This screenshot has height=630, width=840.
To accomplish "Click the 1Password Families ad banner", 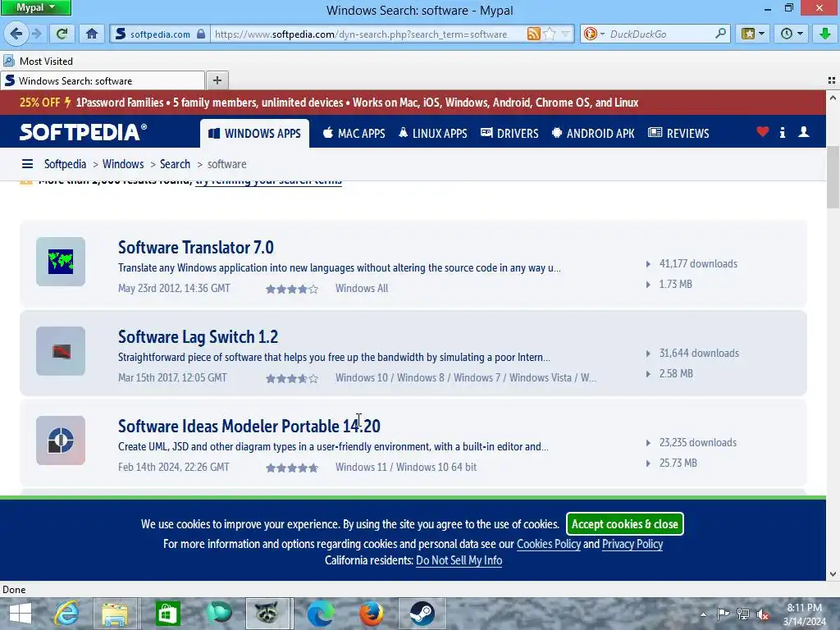I will click(x=328, y=103).
